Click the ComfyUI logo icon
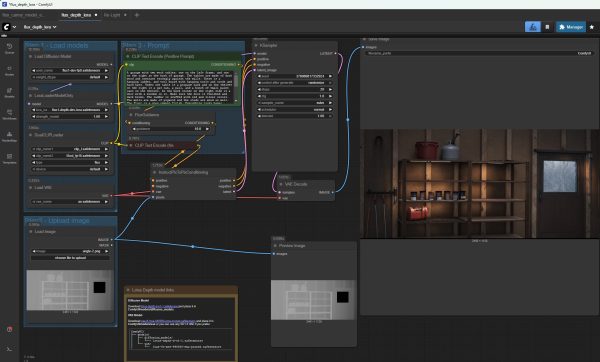The width and height of the screenshot is (600, 362). [6, 27]
